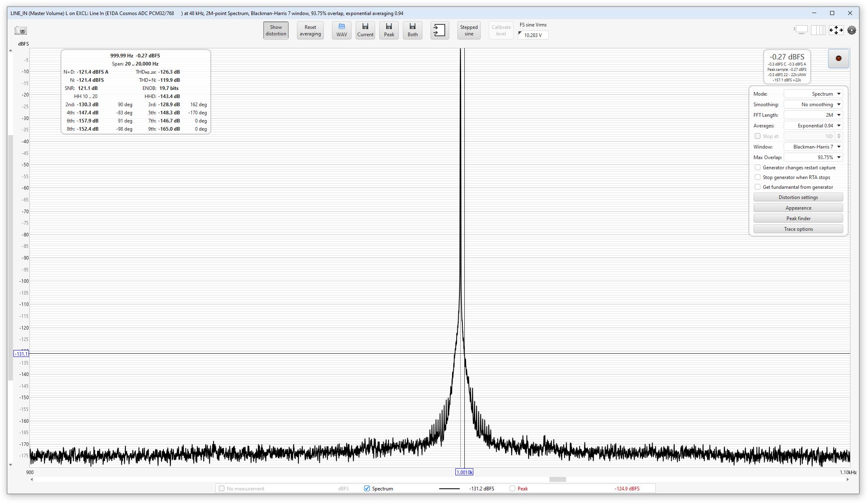
Task: Click the Save Peak trace icon
Action: click(389, 31)
